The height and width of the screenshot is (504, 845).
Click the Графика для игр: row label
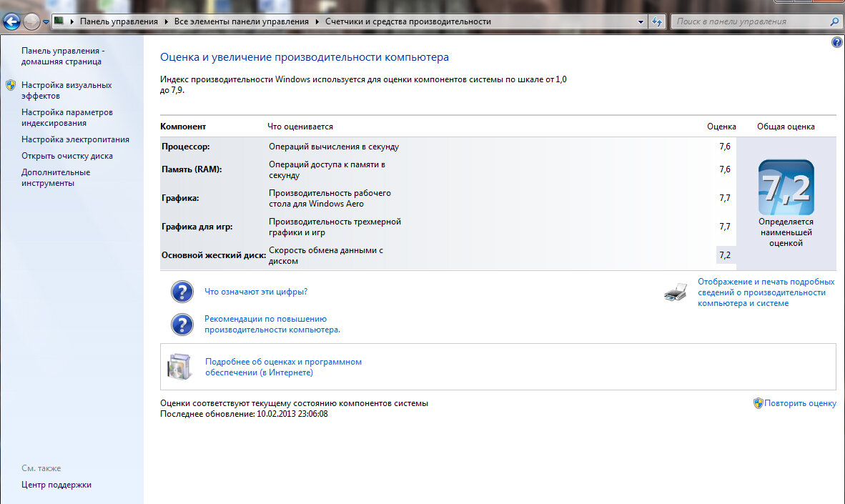point(197,227)
